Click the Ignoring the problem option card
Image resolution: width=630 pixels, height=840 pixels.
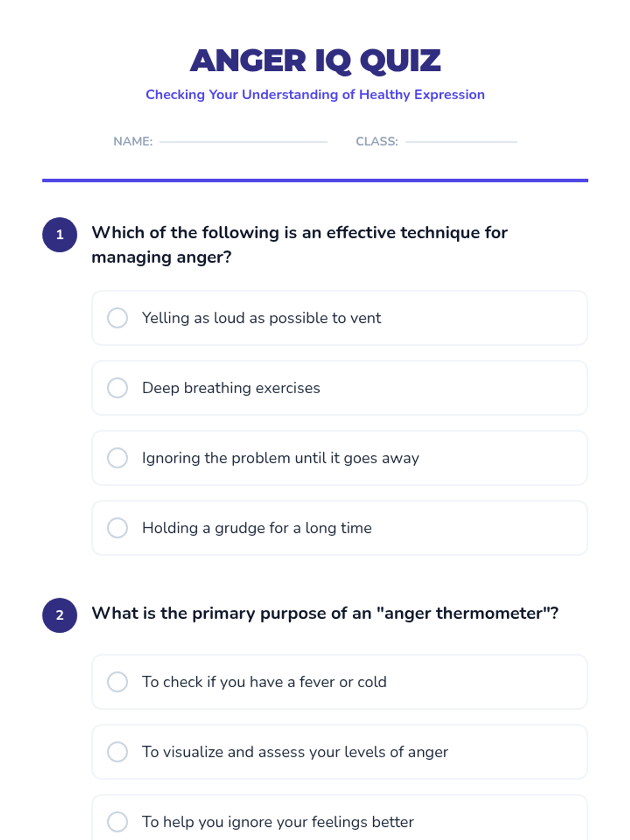point(340,458)
